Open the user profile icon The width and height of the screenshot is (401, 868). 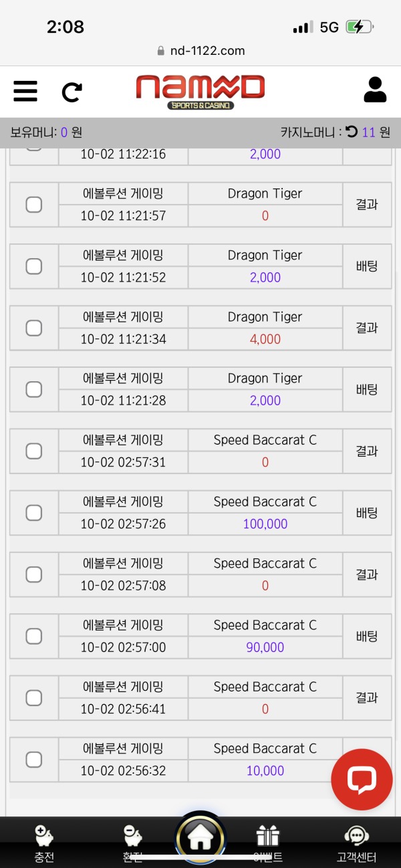[x=375, y=88]
